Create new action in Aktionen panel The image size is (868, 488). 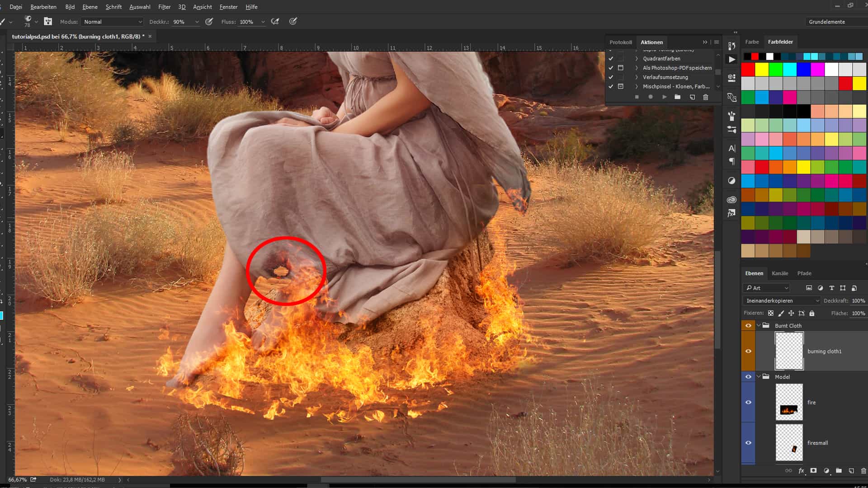pos(692,97)
